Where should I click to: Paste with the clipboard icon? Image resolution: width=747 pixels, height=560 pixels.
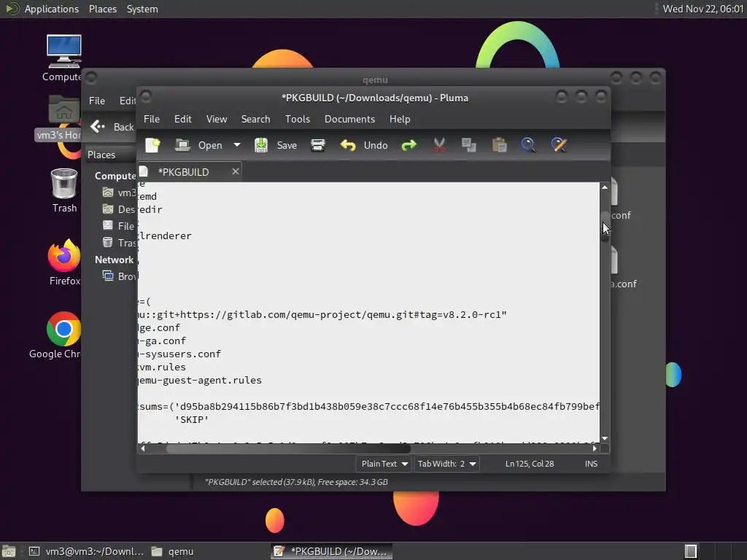499,145
